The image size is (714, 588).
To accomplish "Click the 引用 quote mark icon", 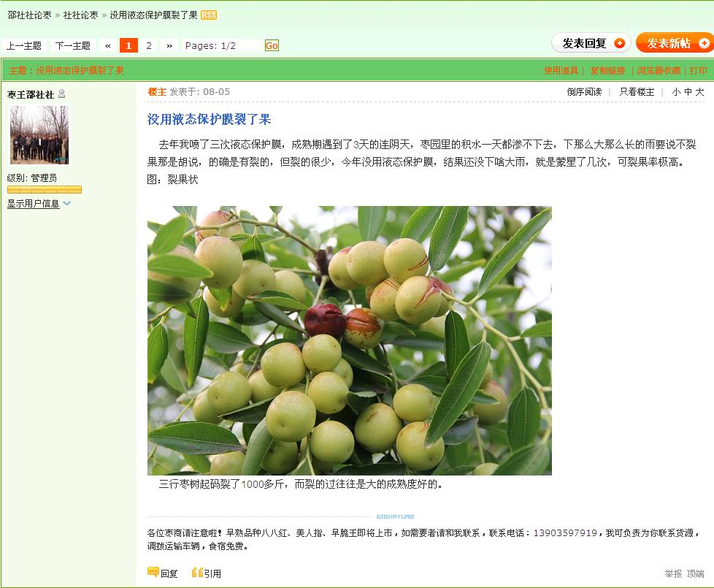I will (x=197, y=573).
